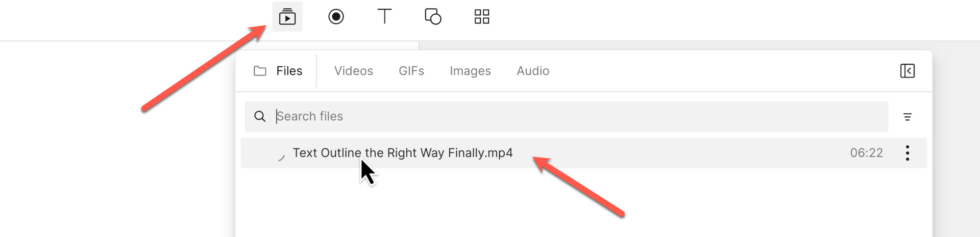Go to the Images tab
Viewport: 980px width, 237px height.
(x=470, y=71)
